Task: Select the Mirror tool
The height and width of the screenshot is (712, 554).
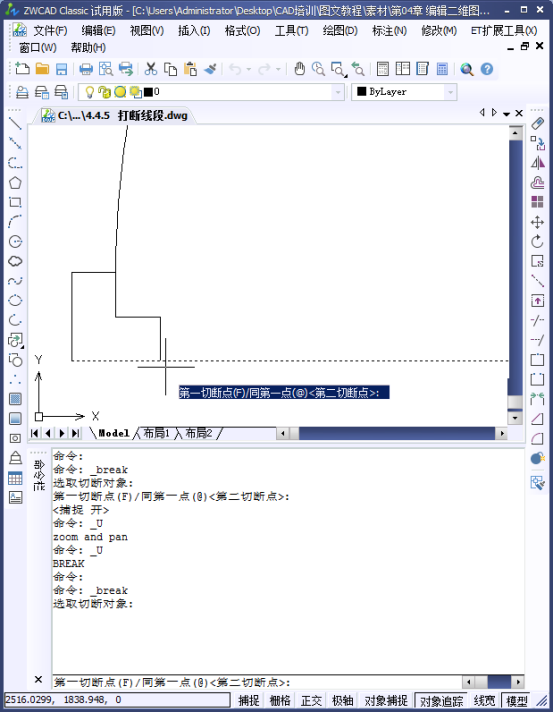Action: coord(537,163)
